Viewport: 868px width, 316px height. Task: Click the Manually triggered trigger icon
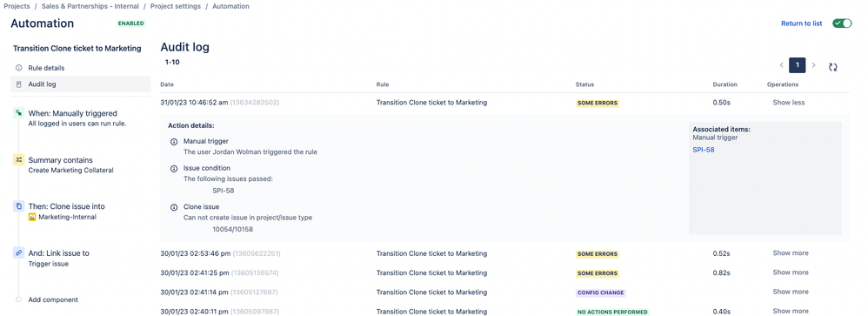coord(19,113)
